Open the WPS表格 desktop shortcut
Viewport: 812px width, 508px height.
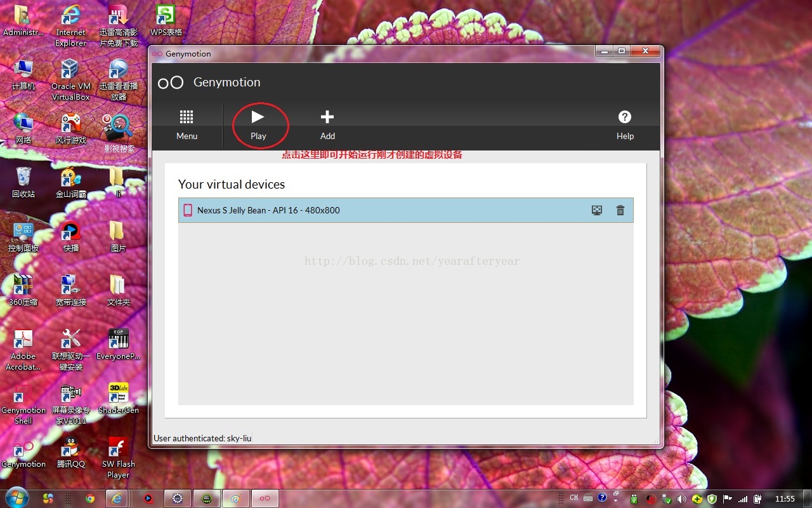coord(166,21)
